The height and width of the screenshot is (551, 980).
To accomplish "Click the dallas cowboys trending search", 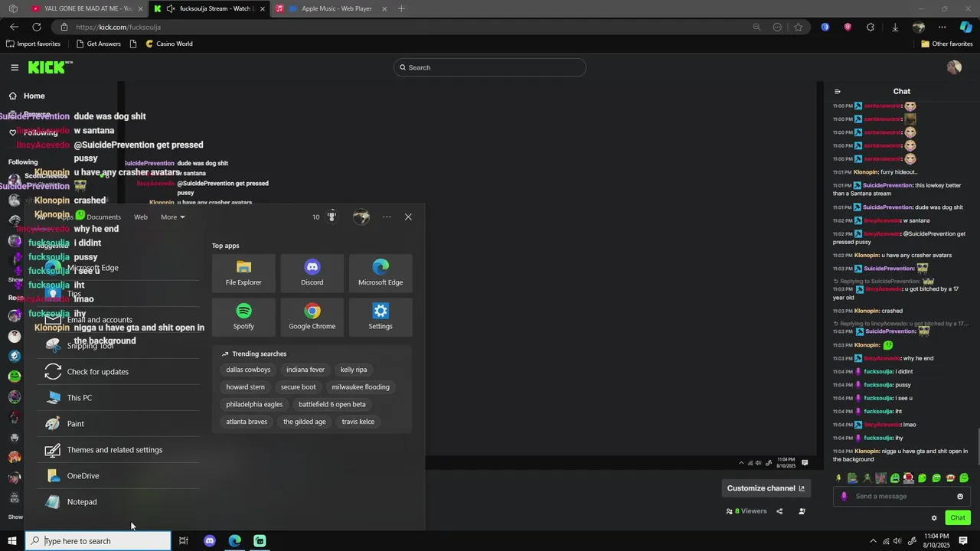I will [248, 370].
